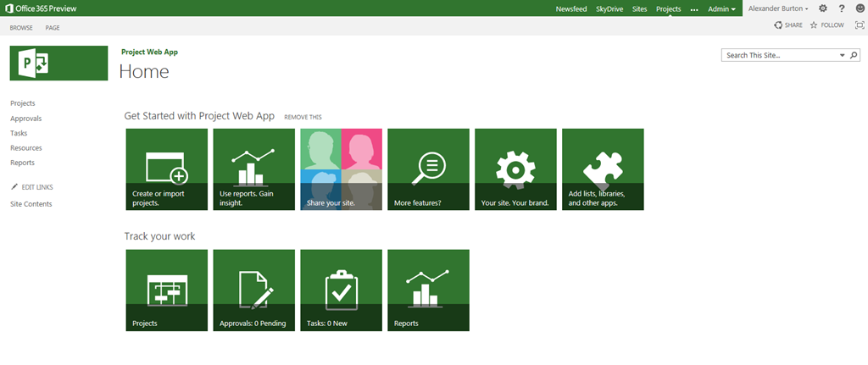Open Site Contents in the sidebar

coord(31,204)
